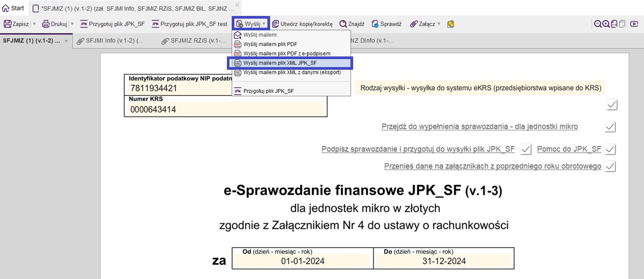Run Sprawdź validation from the toolbar
644x279 pixels.
click(386, 24)
